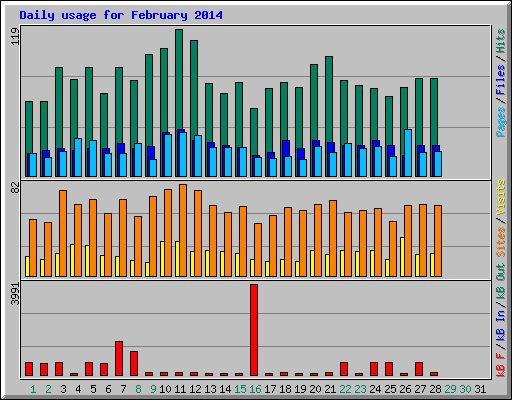Click the 'Sites' legend label
The width and height of the screenshot is (512, 400).
click(500, 242)
